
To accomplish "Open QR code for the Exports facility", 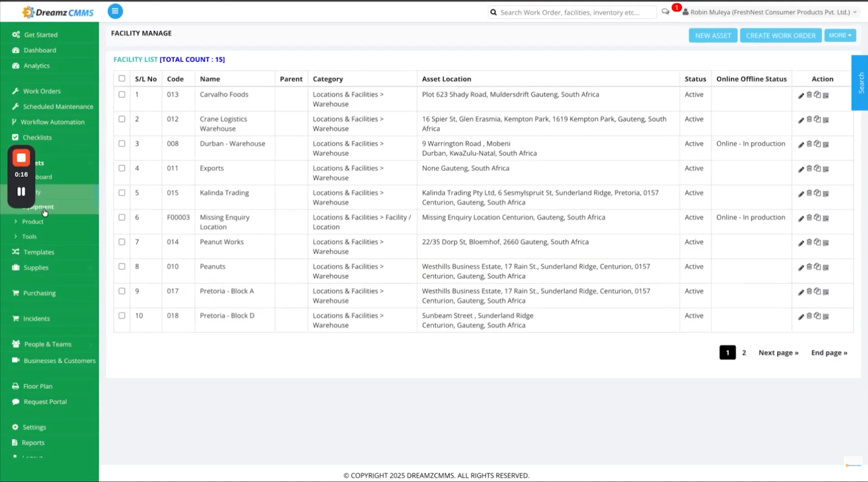I will (x=826, y=169).
